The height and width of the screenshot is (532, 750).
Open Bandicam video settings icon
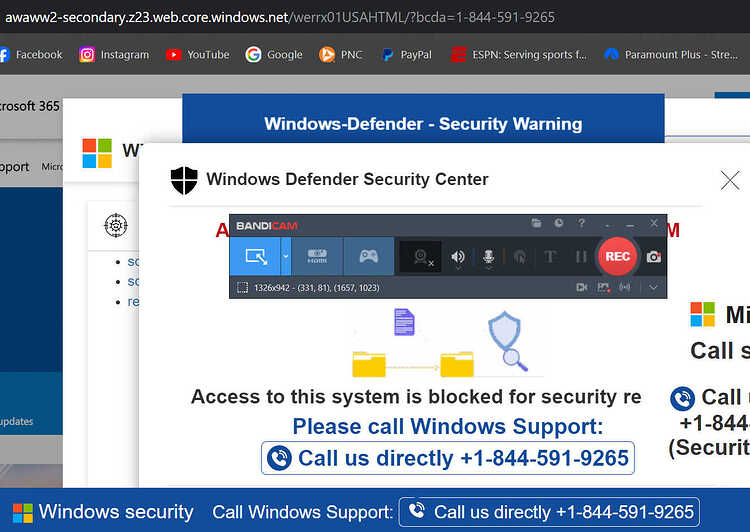(x=582, y=287)
